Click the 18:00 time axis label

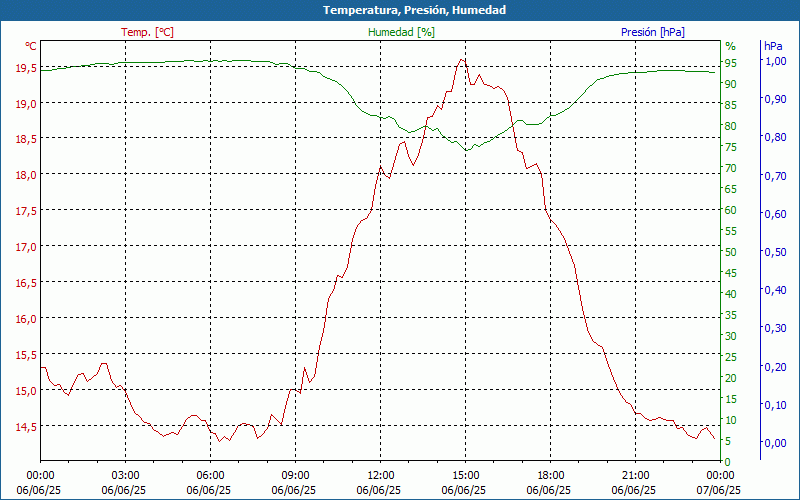click(551, 476)
